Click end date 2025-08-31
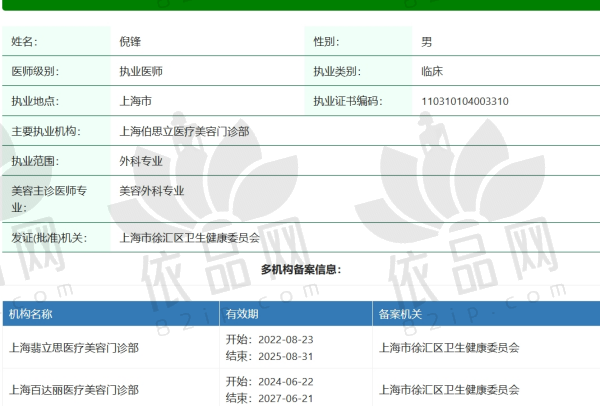The width and height of the screenshot is (600, 406). [x=286, y=356]
